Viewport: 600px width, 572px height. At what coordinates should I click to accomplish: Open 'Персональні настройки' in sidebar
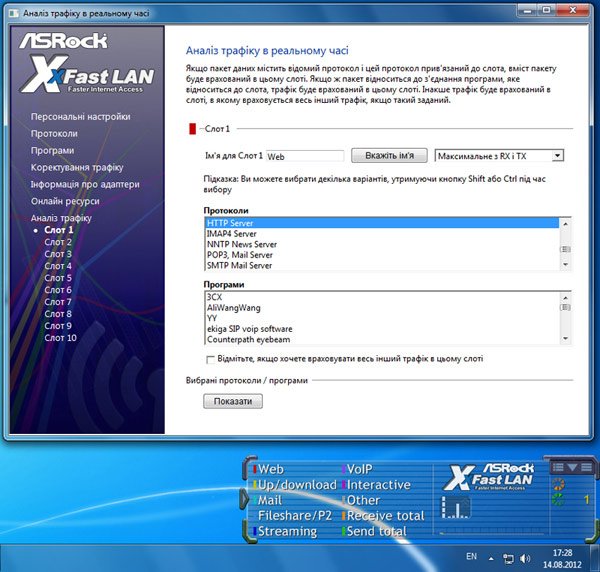[80, 117]
